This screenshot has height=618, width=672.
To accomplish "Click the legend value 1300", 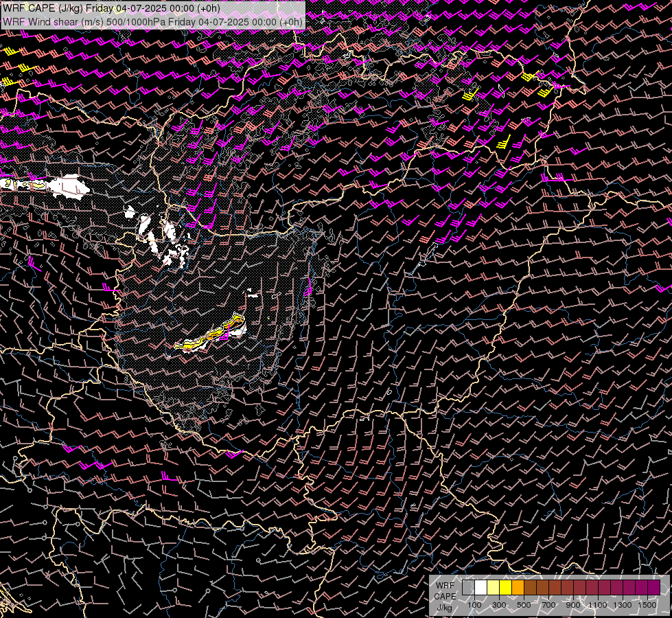I will 623,605.
